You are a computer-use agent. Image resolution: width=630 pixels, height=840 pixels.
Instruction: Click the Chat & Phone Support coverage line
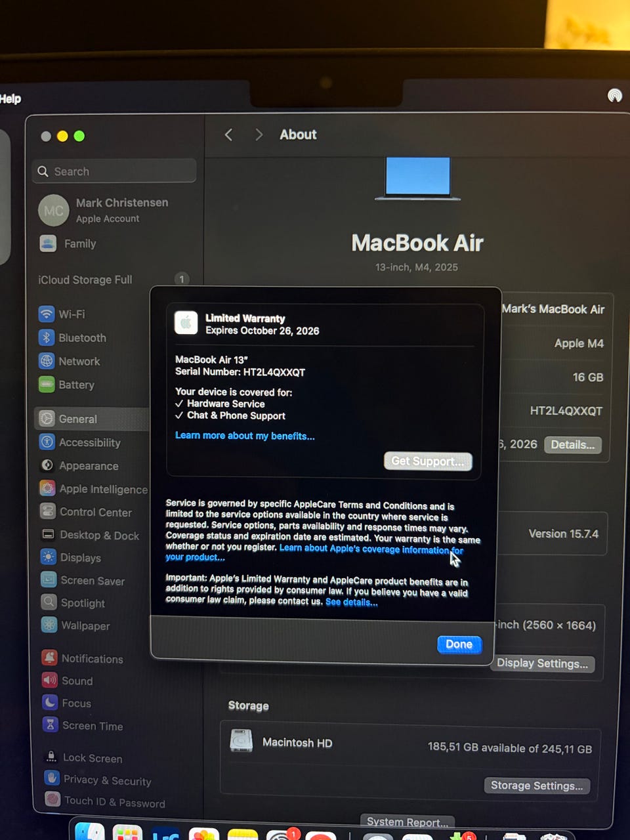point(230,415)
